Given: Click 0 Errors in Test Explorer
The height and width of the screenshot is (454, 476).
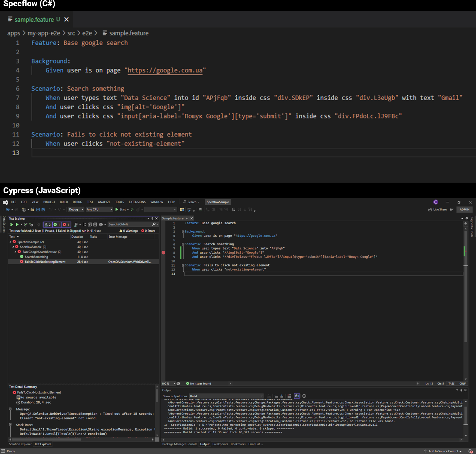Looking at the screenshot, I should click(148, 231).
